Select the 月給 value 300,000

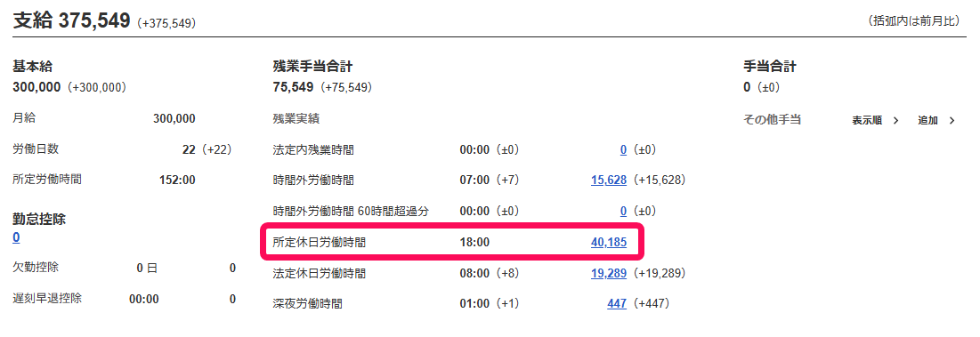(174, 118)
